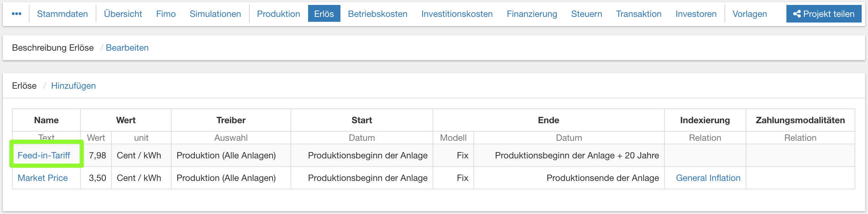Go to the Fimo tab

tap(166, 14)
